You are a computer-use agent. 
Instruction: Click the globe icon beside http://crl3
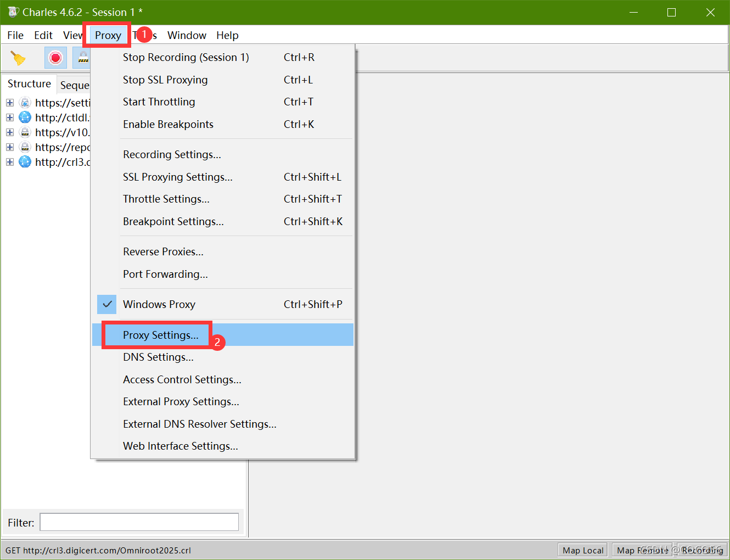25,162
